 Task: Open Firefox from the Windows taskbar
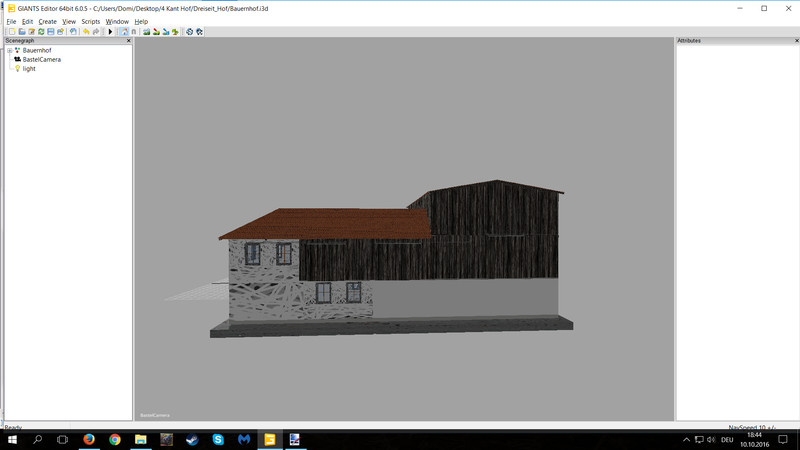pos(89,439)
